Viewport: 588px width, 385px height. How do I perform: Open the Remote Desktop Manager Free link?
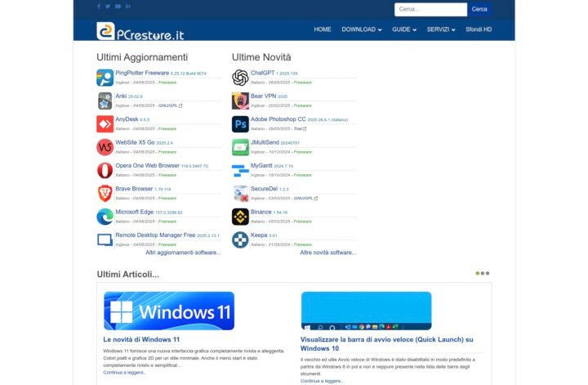click(155, 235)
